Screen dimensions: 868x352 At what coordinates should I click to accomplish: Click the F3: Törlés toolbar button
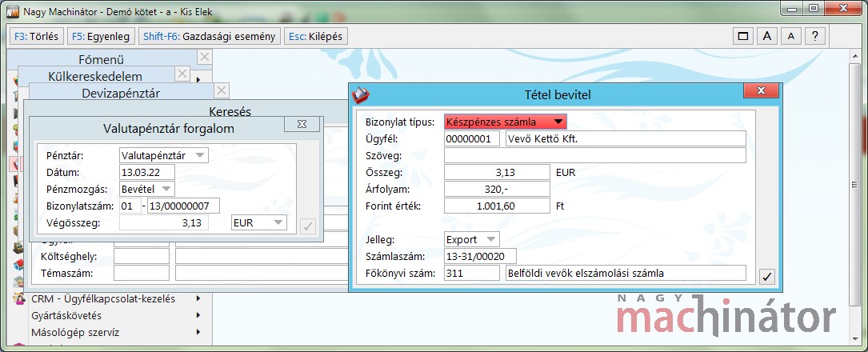pos(37,37)
